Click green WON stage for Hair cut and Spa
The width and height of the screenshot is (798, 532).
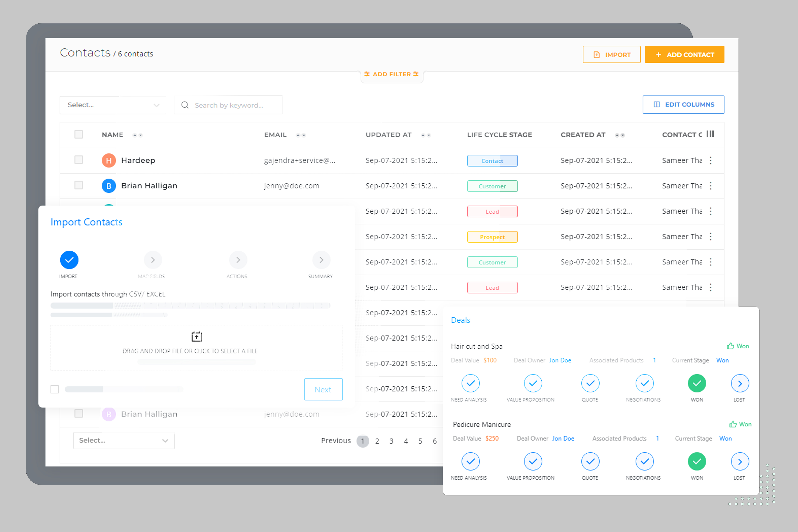[x=697, y=383]
